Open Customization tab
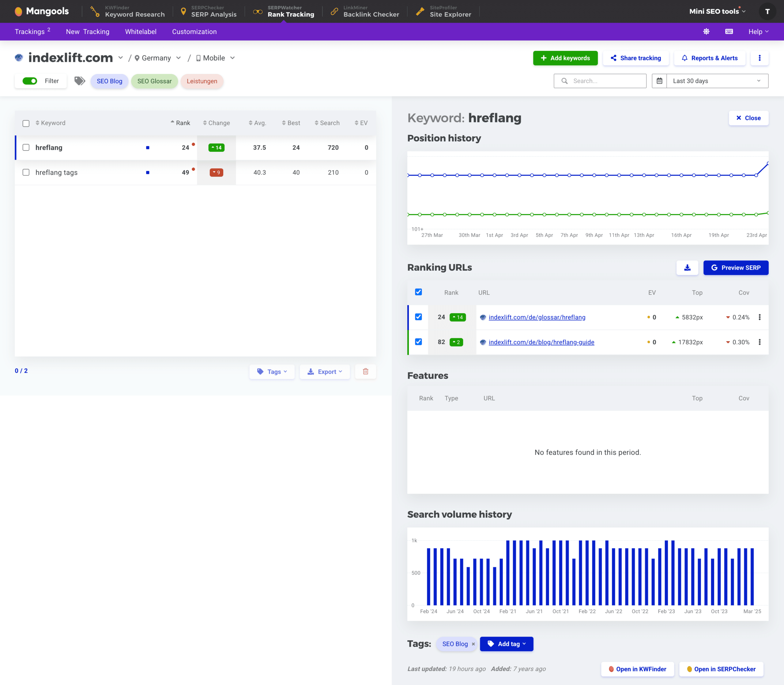This screenshot has width=784, height=685. pyautogui.click(x=194, y=32)
